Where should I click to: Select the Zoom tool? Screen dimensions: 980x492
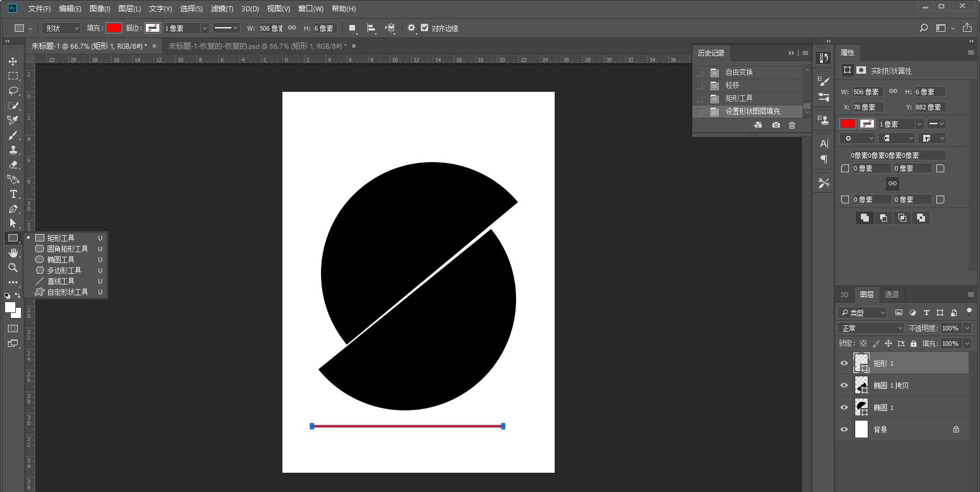(12, 268)
